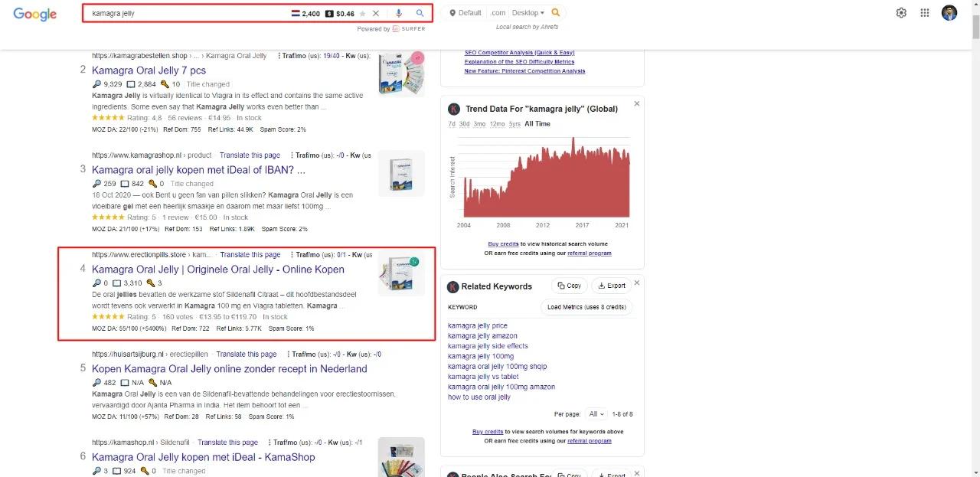Open Google settings gear icon

coord(901,12)
